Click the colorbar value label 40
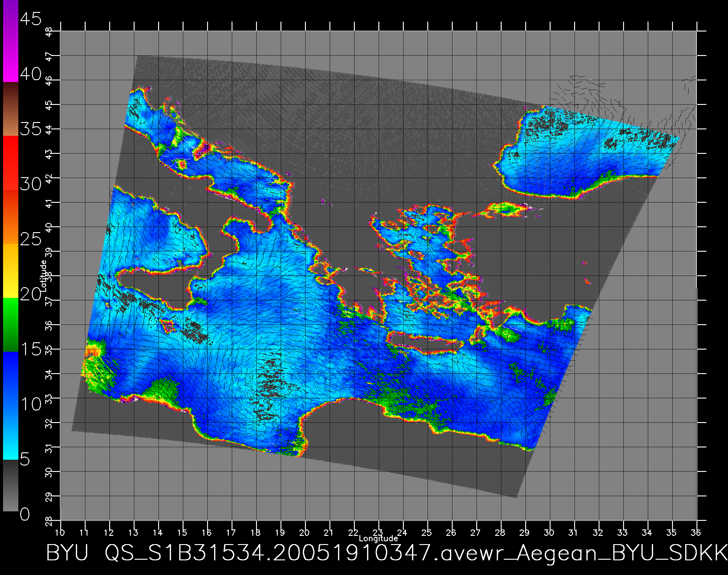This screenshot has height=575, width=728. click(31, 74)
